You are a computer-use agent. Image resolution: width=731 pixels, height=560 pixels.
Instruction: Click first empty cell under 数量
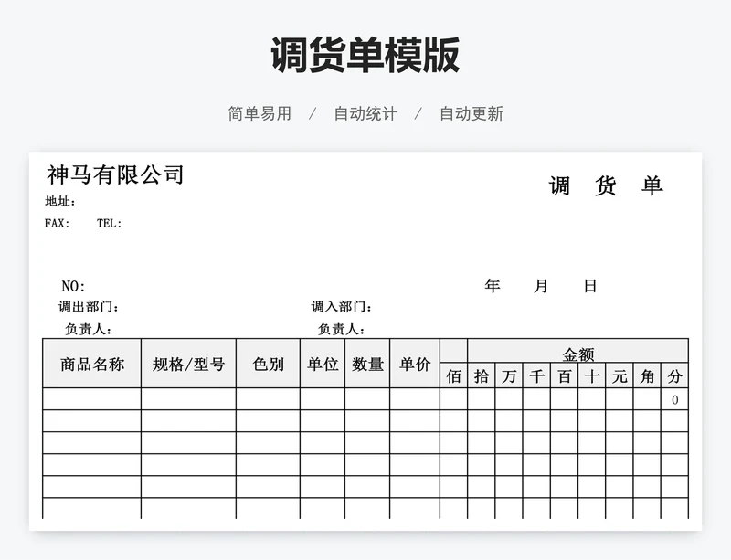coord(367,399)
